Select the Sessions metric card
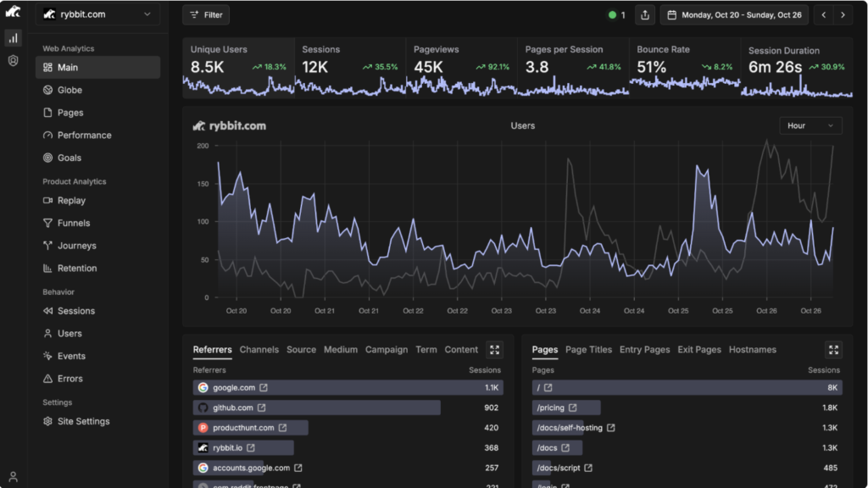 click(350, 68)
